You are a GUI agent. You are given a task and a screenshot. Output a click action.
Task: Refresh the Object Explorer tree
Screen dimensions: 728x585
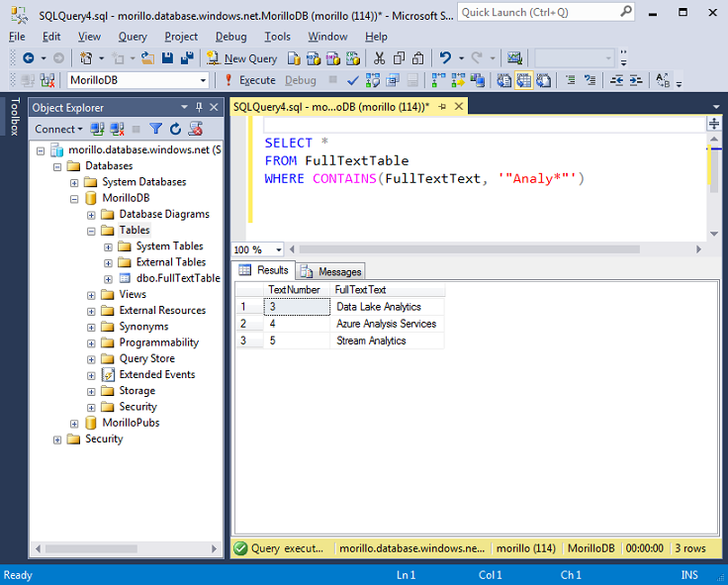(175, 129)
